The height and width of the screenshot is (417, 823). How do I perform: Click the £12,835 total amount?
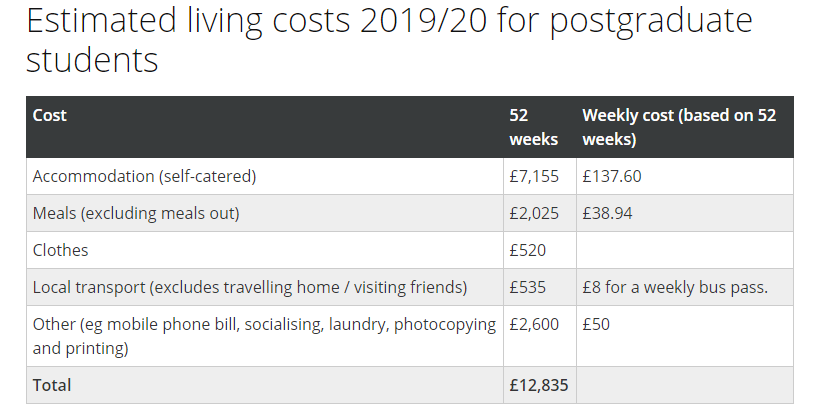click(539, 385)
